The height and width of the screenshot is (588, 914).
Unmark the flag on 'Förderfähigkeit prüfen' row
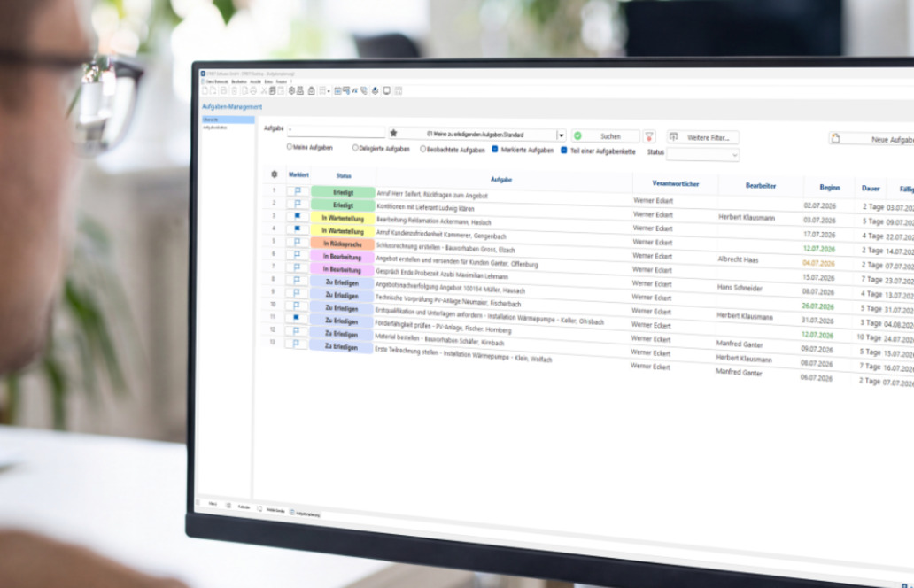(298, 318)
